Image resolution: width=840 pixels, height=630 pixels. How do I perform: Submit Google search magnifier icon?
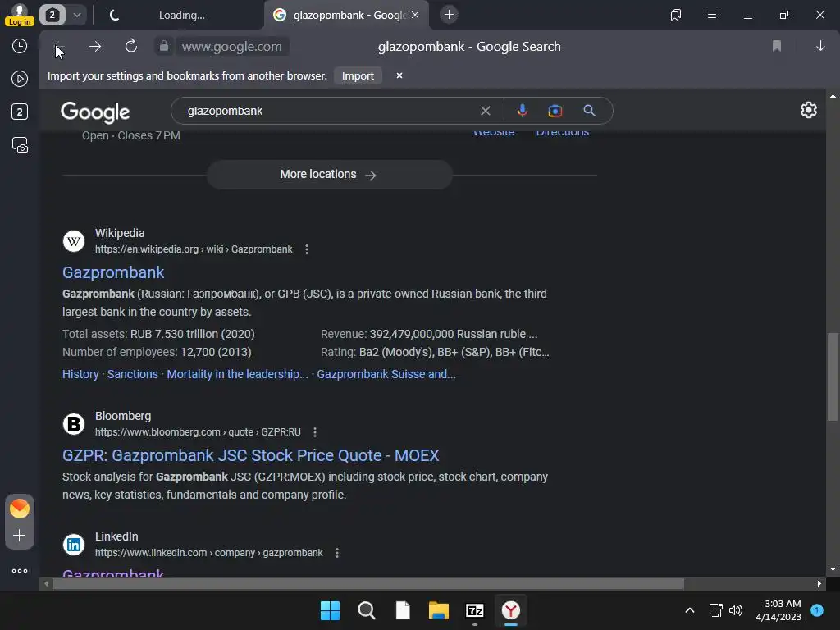589,111
